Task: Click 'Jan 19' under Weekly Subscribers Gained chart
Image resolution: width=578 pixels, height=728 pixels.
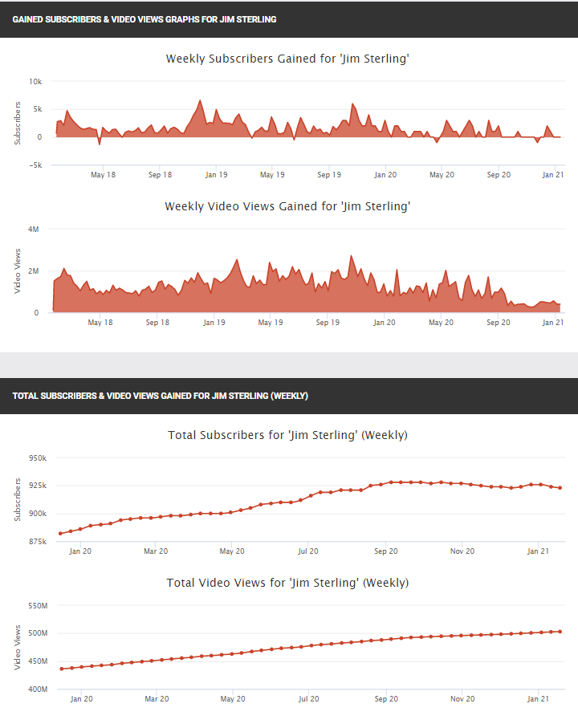Action: [x=216, y=175]
